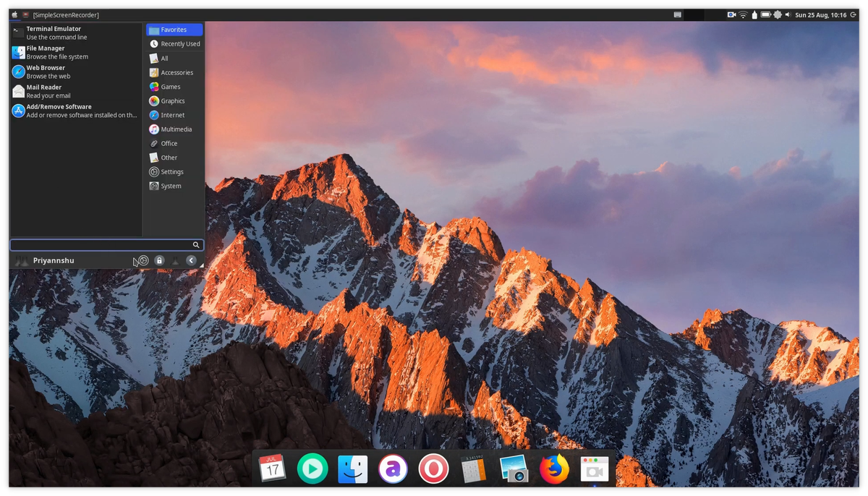Click the Priyannshu username
Image resolution: width=868 pixels, height=496 pixels.
(x=54, y=260)
